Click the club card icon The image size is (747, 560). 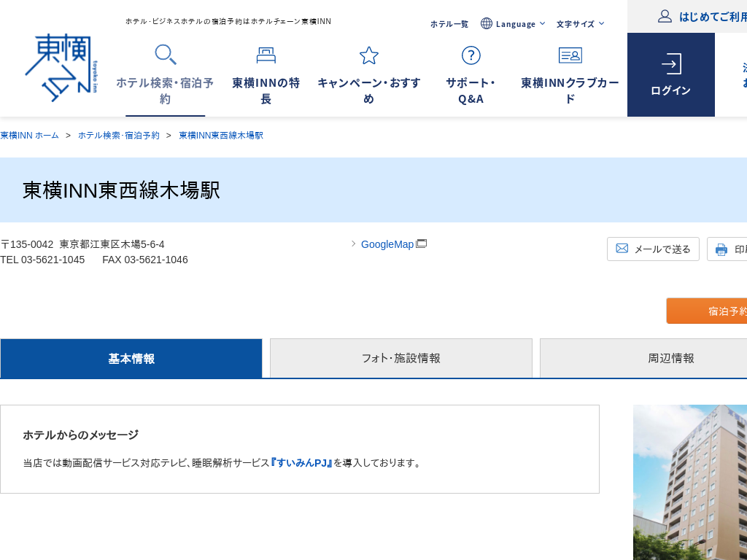pos(570,55)
